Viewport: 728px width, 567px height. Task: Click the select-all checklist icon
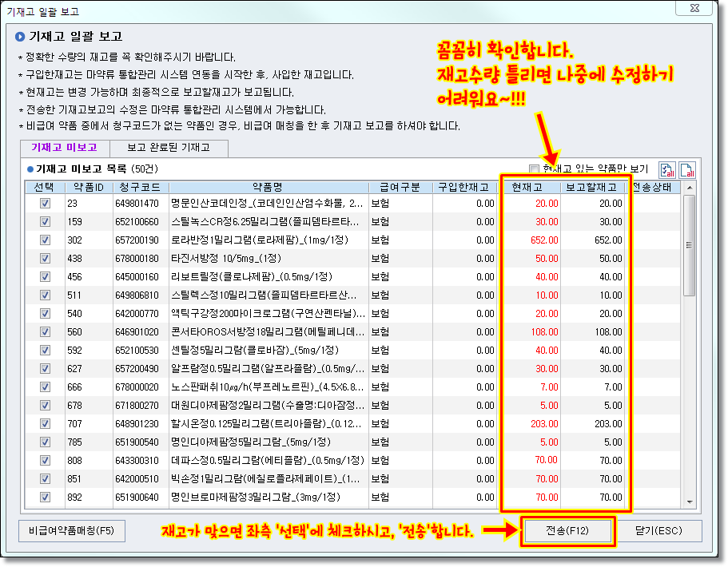pos(666,169)
